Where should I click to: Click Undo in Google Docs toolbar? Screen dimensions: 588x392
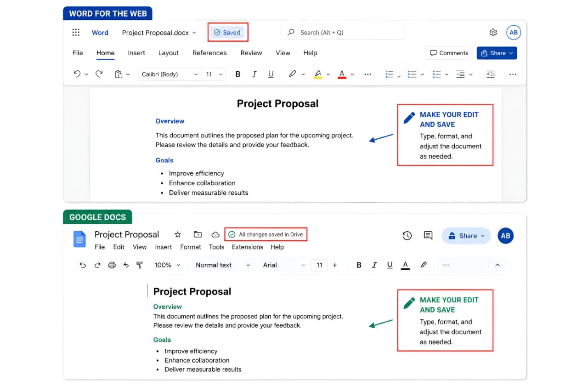pyautogui.click(x=83, y=265)
